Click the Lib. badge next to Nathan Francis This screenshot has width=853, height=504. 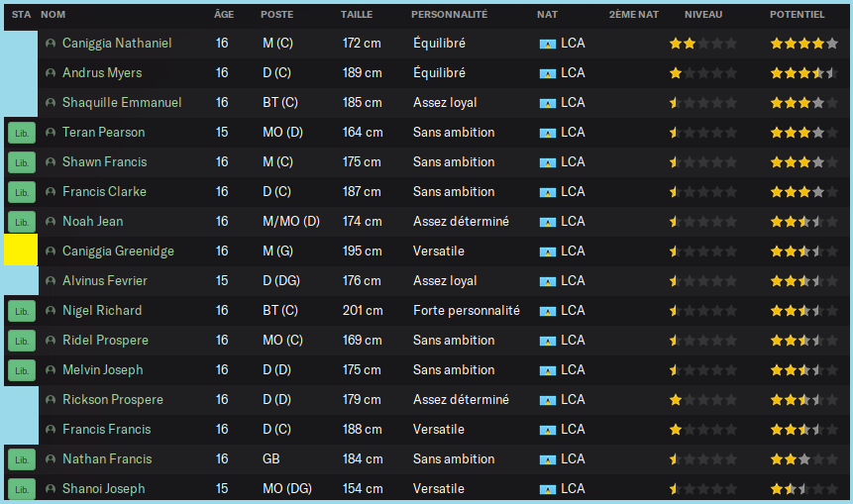click(x=21, y=459)
